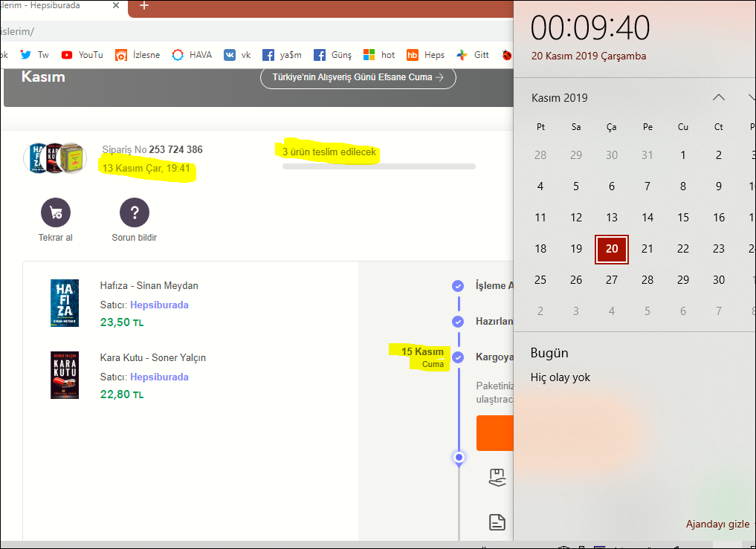Viewport: 756px width, 549px height.
Task: Select 11 in the calendar
Action: (x=540, y=218)
